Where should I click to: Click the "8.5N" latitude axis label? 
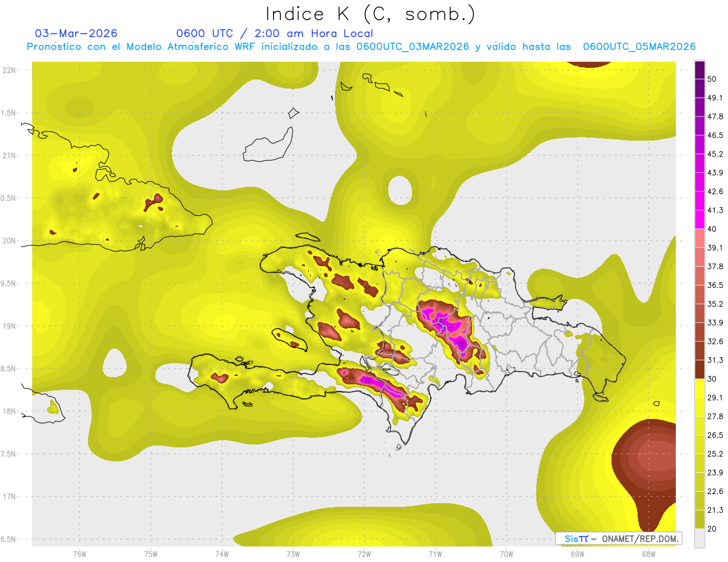click(8, 369)
